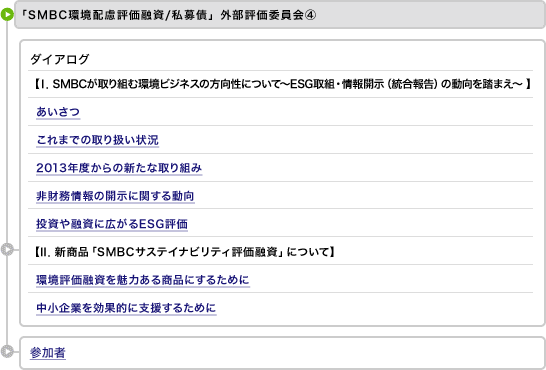Click the gray arrow icon next to 新商品 section heading

tap(7, 250)
